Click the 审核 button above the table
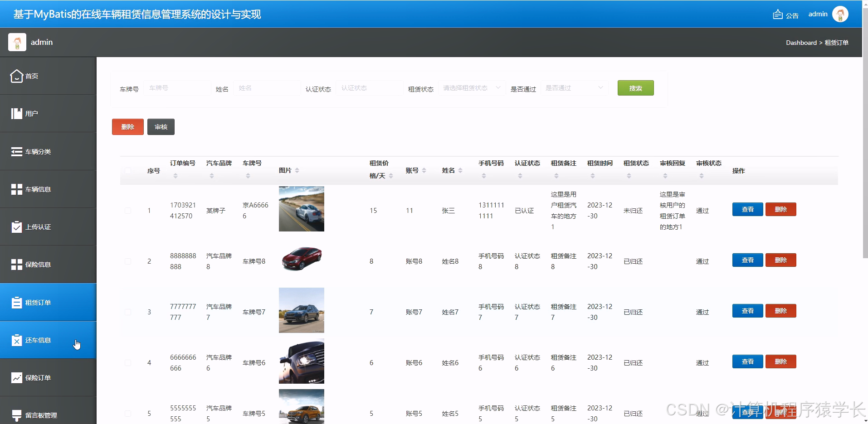This screenshot has height=424, width=868. point(161,127)
